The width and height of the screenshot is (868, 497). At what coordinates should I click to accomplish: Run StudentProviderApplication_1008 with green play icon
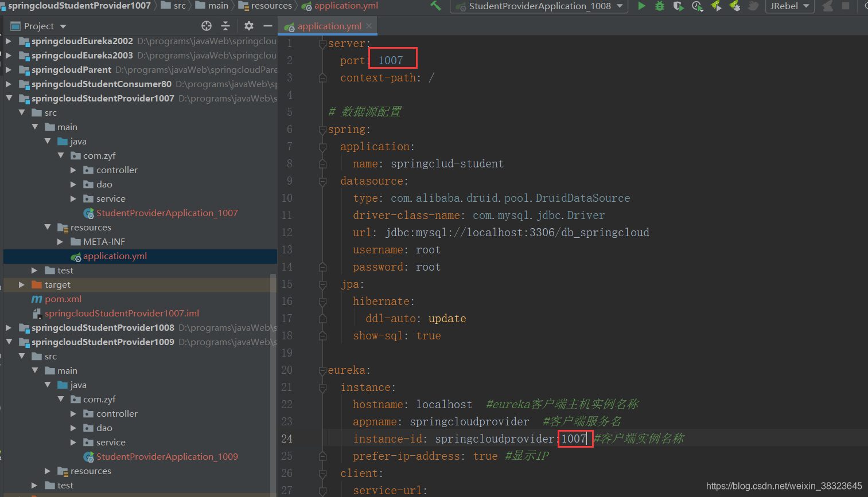tap(641, 6)
